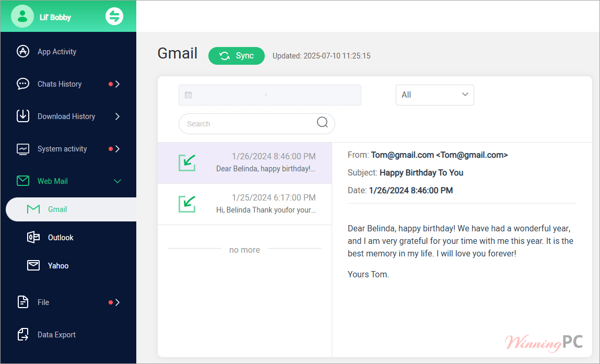Click sender Tom@gmail.com in From line

coord(439,155)
